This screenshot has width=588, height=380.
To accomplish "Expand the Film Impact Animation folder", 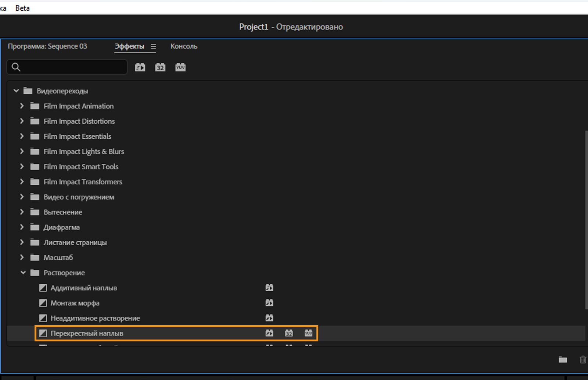I will (22, 106).
